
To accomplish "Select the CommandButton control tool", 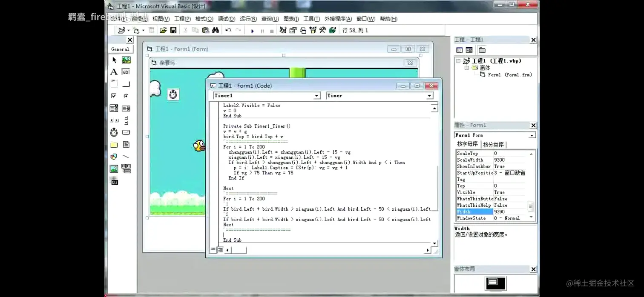I will pos(126,84).
